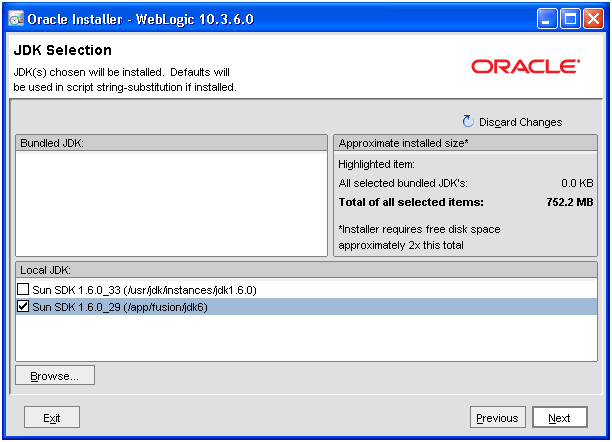Click the Discard Changes refresh icon

[468, 121]
